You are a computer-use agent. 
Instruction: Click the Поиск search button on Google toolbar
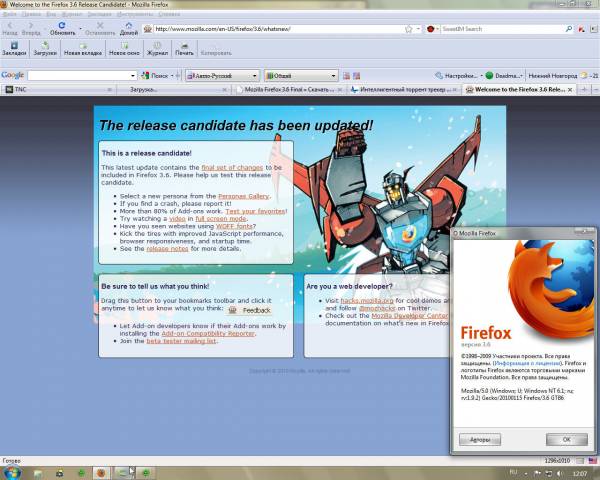coord(155,76)
